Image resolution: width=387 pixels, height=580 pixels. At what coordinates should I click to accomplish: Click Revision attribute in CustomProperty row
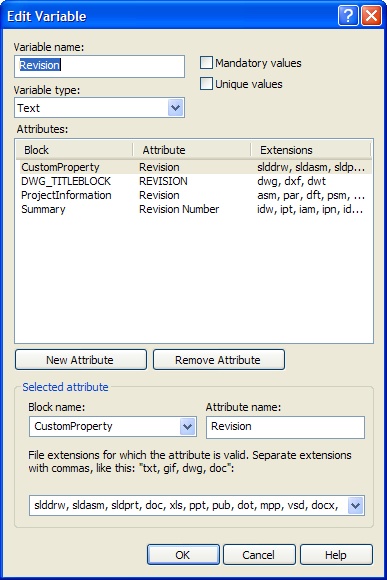tap(159, 167)
